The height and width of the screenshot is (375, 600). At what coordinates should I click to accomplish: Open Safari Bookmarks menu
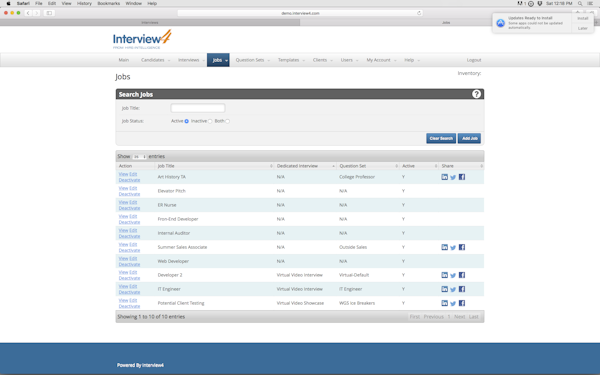pos(109,3)
